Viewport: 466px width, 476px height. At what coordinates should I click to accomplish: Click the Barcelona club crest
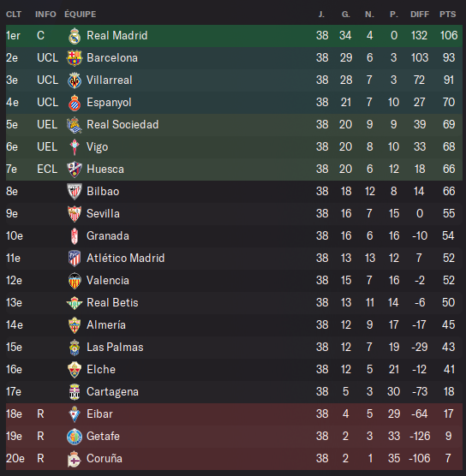[75, 58]
